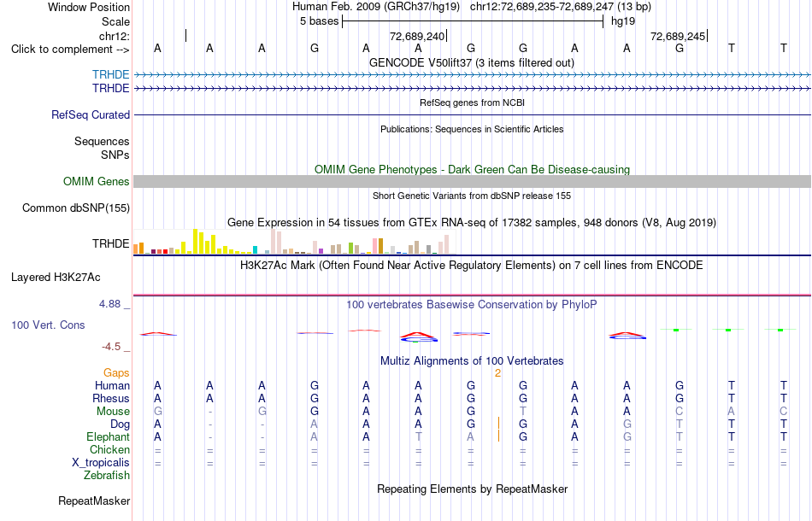Click the X_tropicalis species label
Screen dimensions: 812x521
(101, 463)
